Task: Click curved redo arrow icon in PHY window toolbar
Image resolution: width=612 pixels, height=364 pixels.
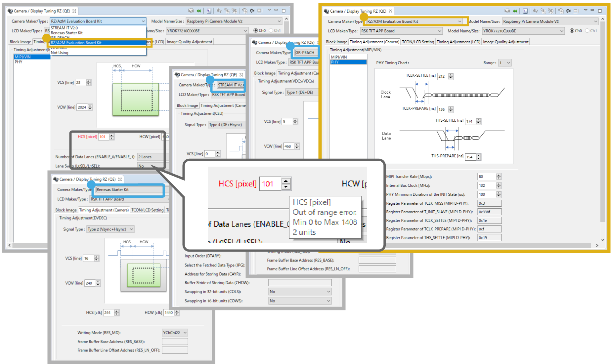Action: tap(568, 11)
